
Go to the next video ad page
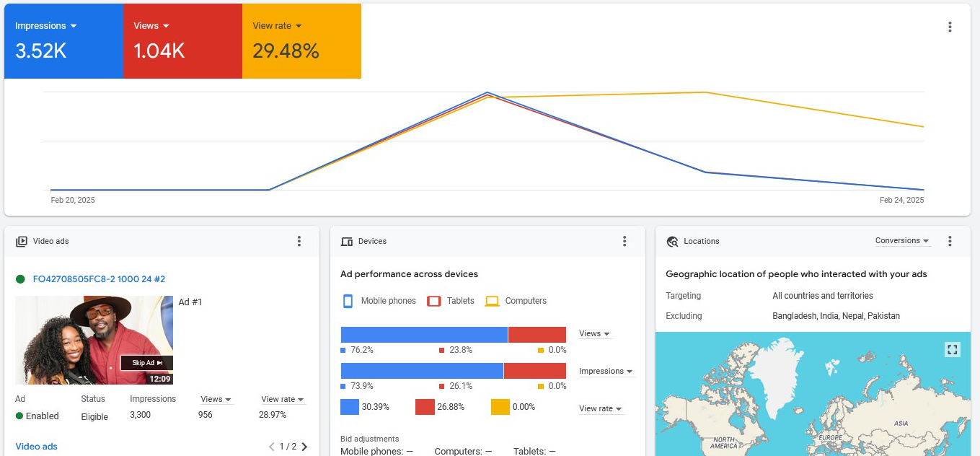(x=304, y=447)
